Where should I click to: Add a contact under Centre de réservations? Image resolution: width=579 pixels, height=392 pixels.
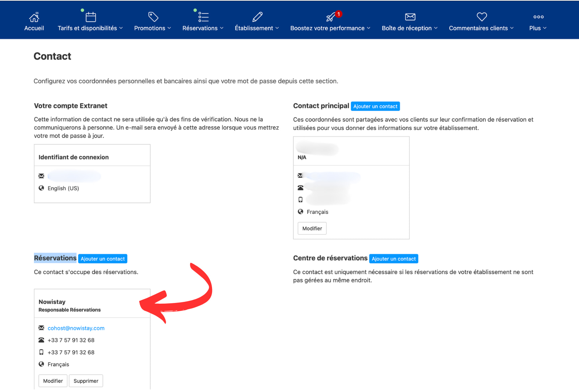click(394, 259)
